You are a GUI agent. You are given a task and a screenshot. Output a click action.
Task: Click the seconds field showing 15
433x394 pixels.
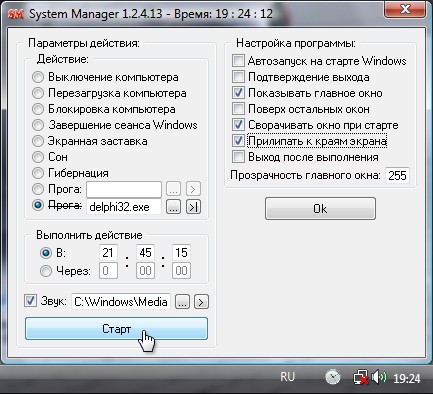coord(181,253)
